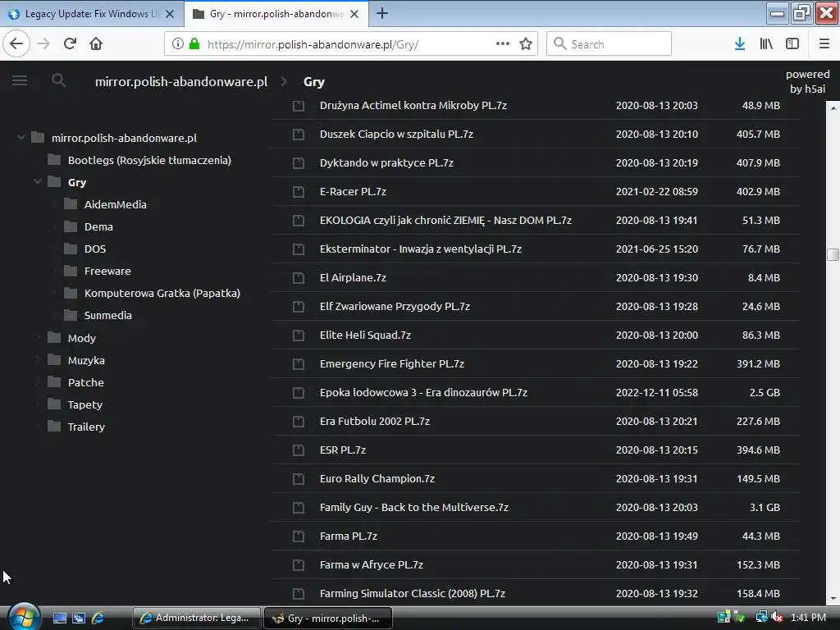This screenshot has width=840, height=630.
Task: Bookmark this page with star icon
Action: point(526,43)
